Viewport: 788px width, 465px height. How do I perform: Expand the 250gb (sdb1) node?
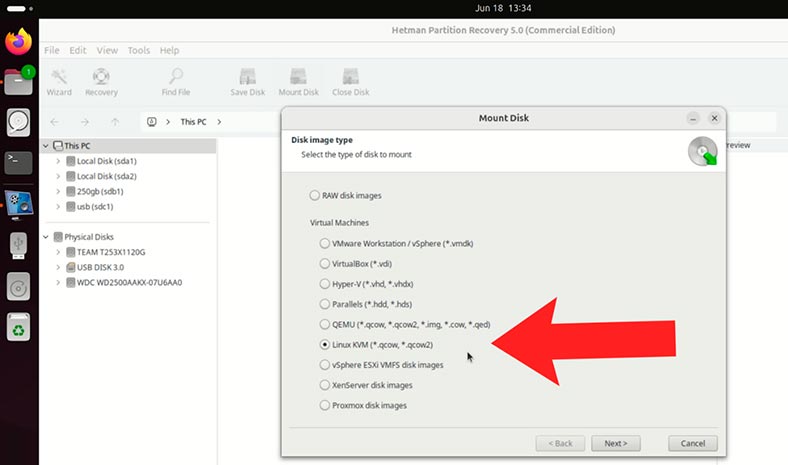click(x=58, y=192)
